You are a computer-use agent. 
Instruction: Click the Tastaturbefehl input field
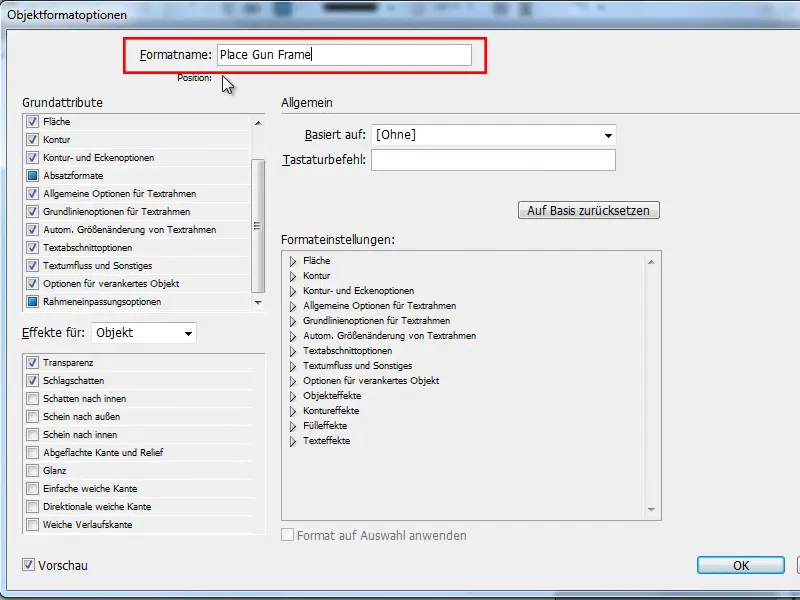click(x=493, y=160)
